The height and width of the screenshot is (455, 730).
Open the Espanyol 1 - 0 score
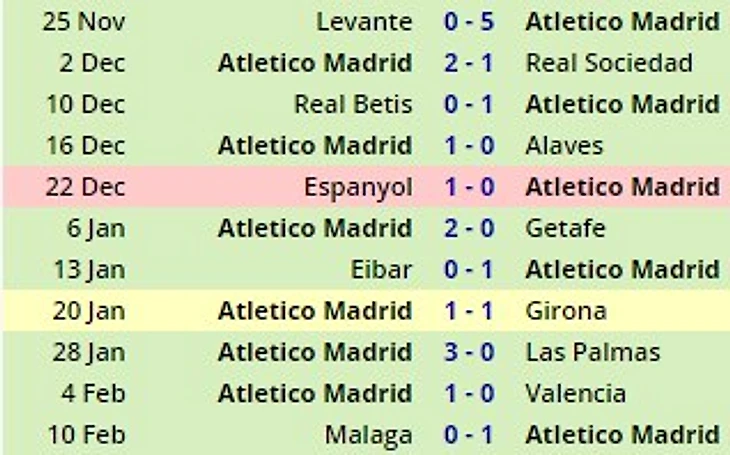469,187
